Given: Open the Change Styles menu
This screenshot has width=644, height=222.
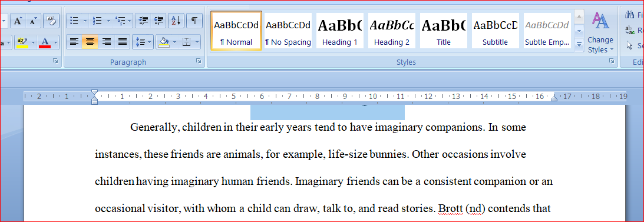Looking at the screenshot, I should click(x=600, y=32).
